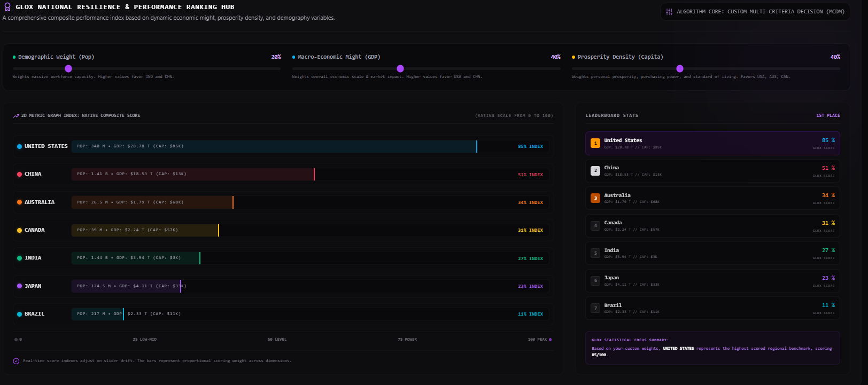The height and width of the screenshot is (385, 868).
Task: Click the purple dot after 100 PEAK axis label
Action: click(551, 340)
